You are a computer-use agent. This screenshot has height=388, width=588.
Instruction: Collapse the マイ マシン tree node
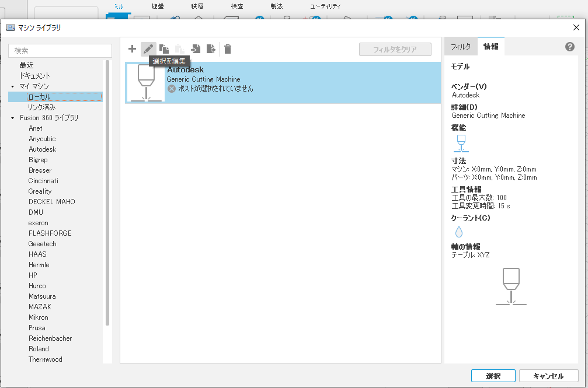coord(13,86)
